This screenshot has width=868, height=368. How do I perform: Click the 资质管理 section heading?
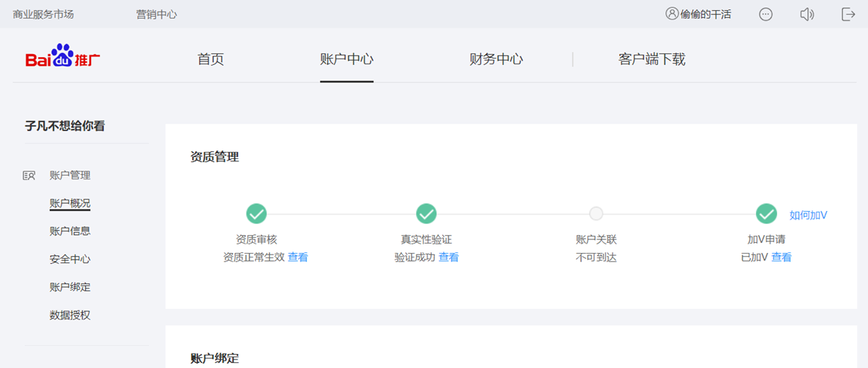pyautogui.click(x=215, y=157)
